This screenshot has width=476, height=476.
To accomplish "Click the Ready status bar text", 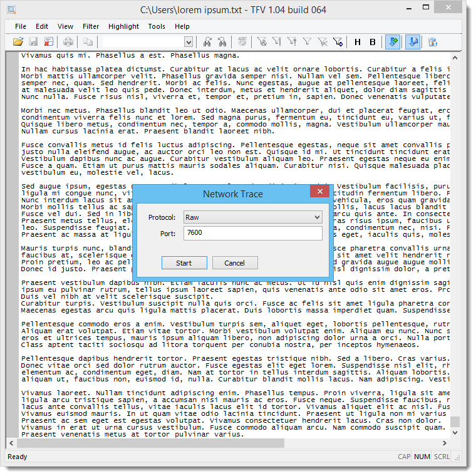I will click(x=18, y=457).
